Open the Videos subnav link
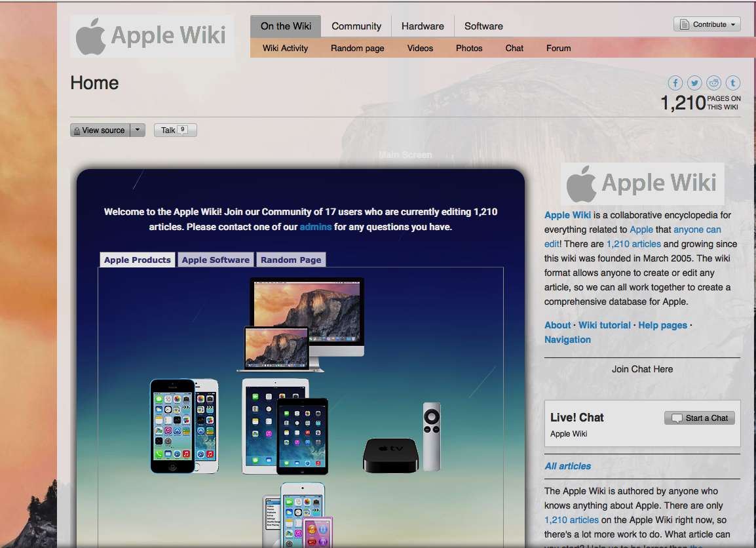Viewport: 756px width, 548px height. pos(420,49)
